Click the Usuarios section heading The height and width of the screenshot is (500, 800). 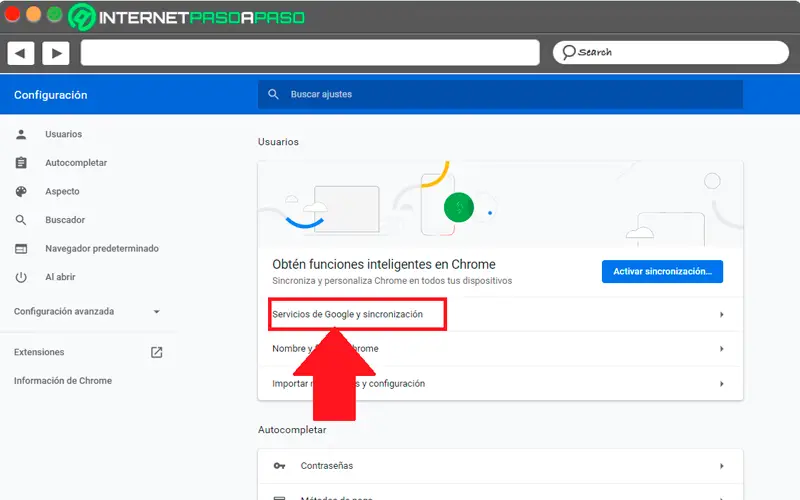(278, 142)
